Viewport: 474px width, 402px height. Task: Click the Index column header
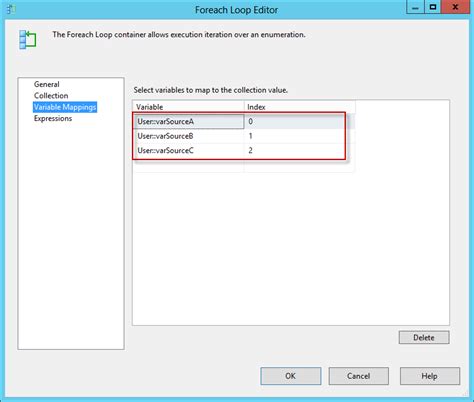click(x=299, y=107)
